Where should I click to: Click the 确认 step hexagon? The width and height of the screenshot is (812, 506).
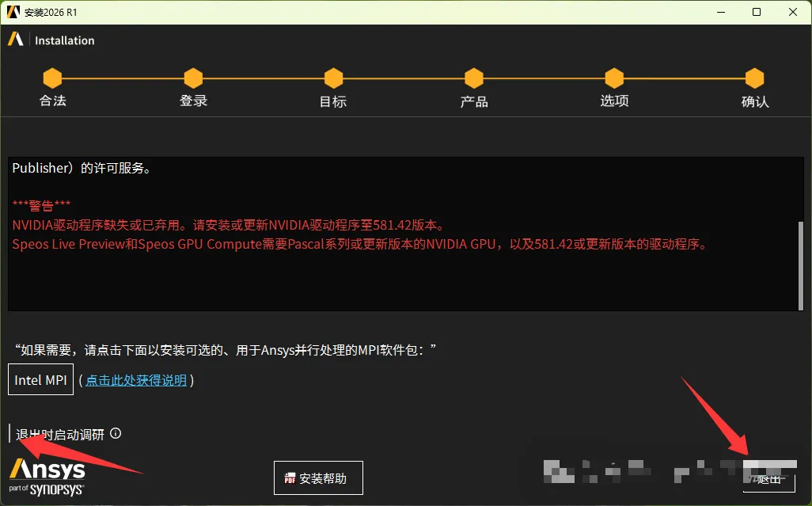pyautogui.click(x=754, y=78)
